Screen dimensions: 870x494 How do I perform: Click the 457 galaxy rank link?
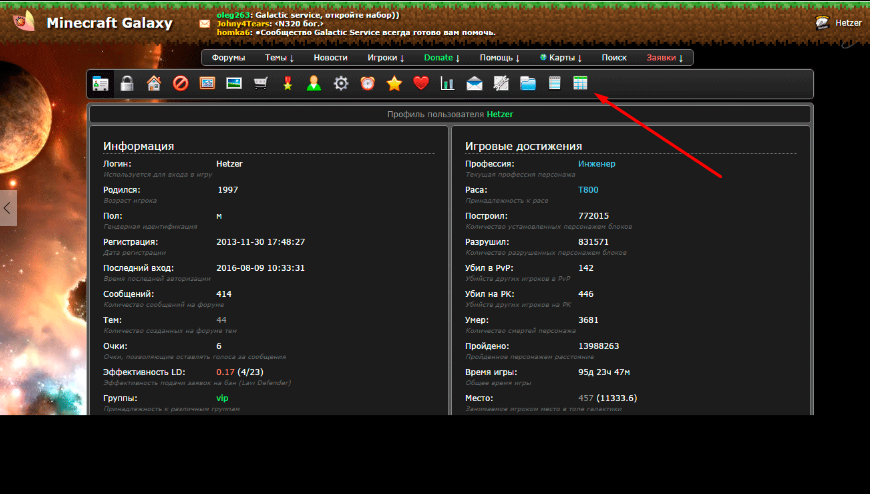[585, 399]
